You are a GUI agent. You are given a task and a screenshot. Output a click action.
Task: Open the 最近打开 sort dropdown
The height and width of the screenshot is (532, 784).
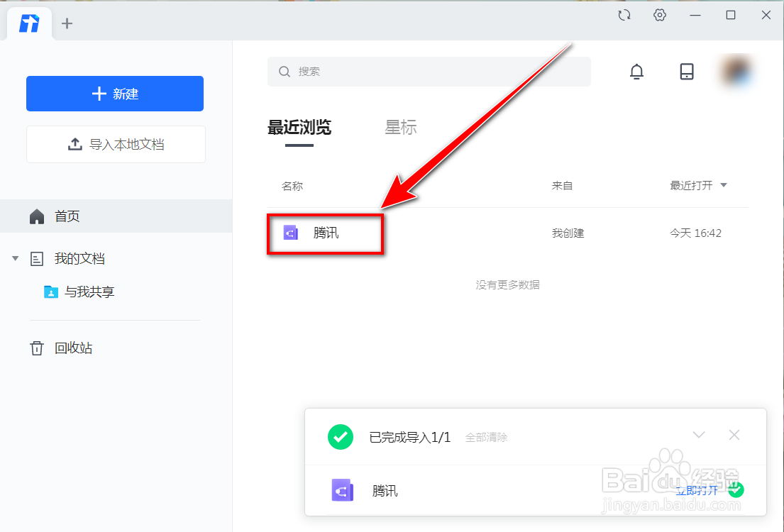pos(698,186)
